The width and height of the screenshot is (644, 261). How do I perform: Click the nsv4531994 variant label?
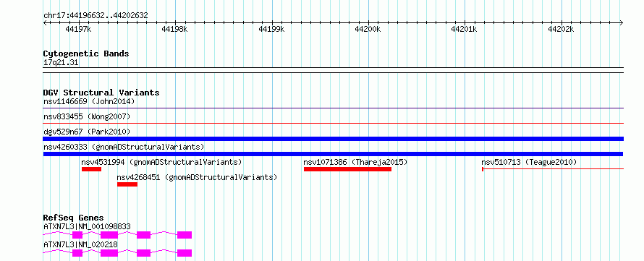pyautogui.click(x=162, y=162)
